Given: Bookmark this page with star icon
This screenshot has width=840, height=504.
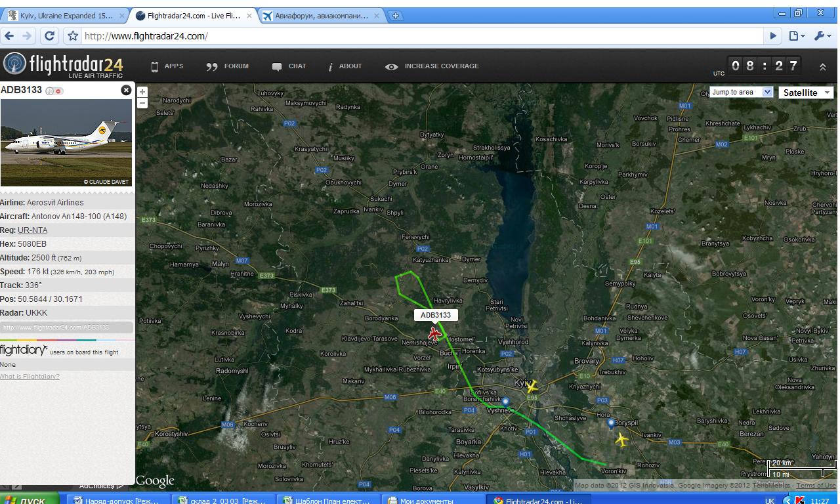Looking at the screenshot, I should [73, 36].
